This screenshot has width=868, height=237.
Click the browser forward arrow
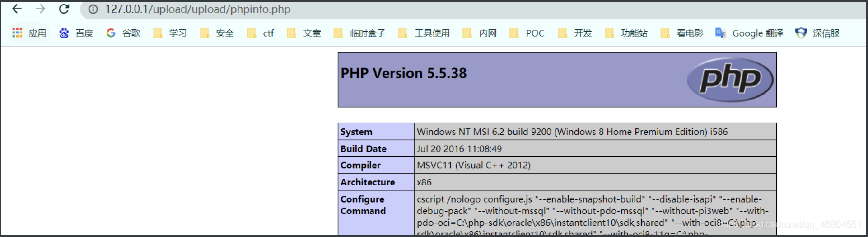[x=40, y=9]
